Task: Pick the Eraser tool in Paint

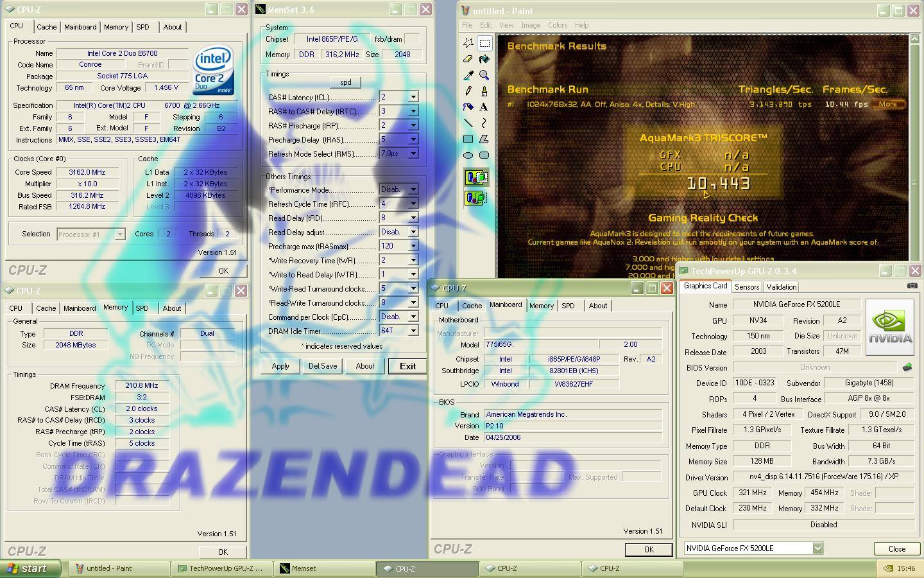Action: pyautogui.click(x=468, y=59)
